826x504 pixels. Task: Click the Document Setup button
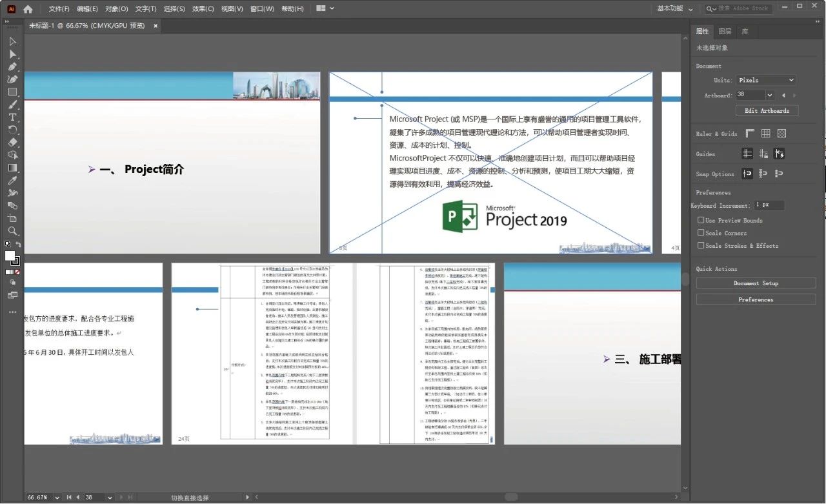coord(756,283)
